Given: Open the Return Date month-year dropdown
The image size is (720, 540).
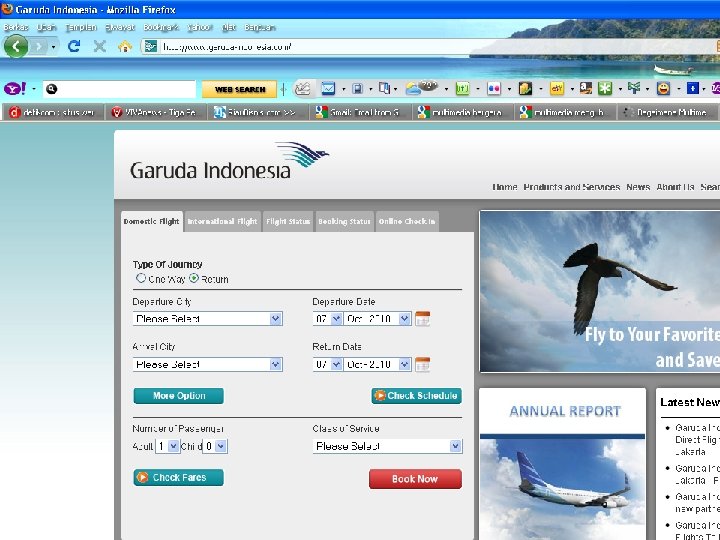Looking at the screenshot, I should pos(377,364).
